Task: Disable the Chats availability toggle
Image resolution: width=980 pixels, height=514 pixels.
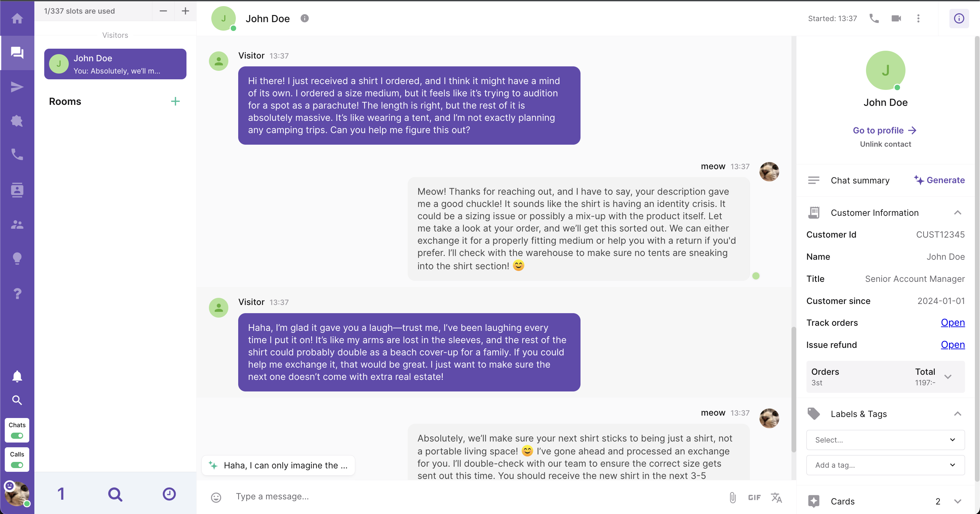Action: (x=17, y=436)
